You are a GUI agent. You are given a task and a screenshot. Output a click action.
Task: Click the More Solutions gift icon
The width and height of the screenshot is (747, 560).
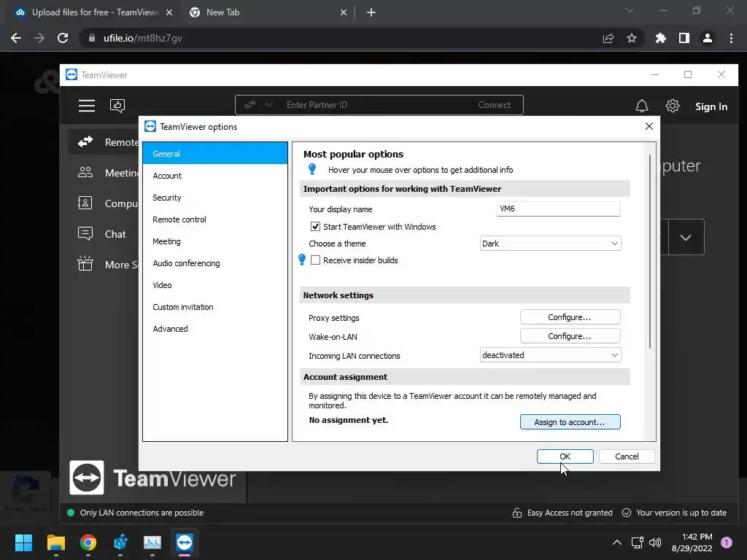click(85, 263)
